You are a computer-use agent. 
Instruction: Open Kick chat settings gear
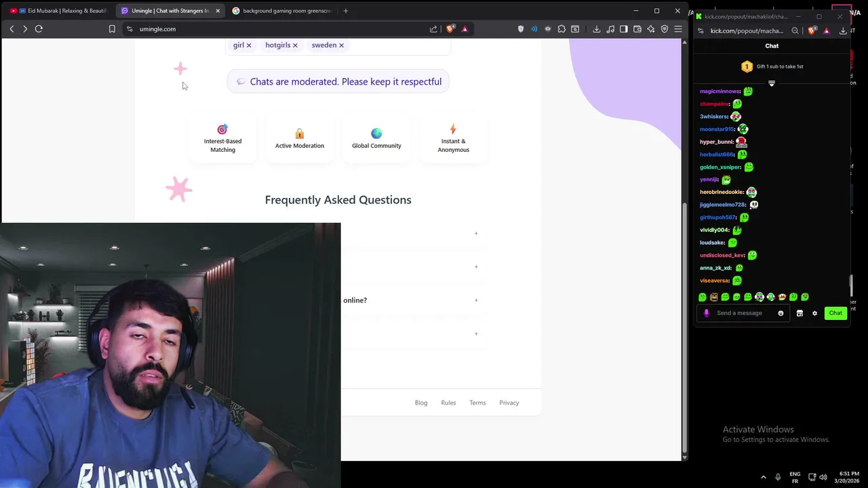point(814,313)
